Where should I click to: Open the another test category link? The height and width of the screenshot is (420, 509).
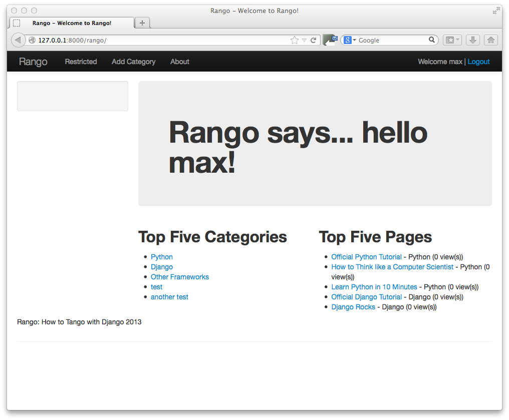[x=169, y=297]
